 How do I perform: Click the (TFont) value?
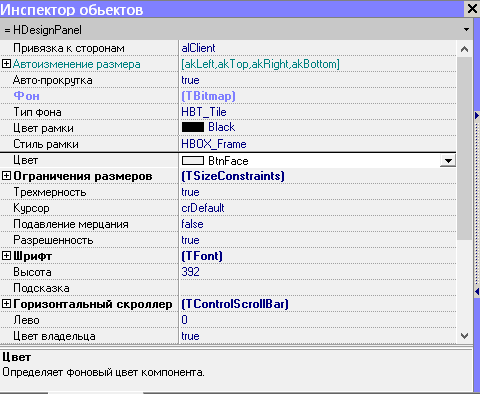tap(202, 256)
